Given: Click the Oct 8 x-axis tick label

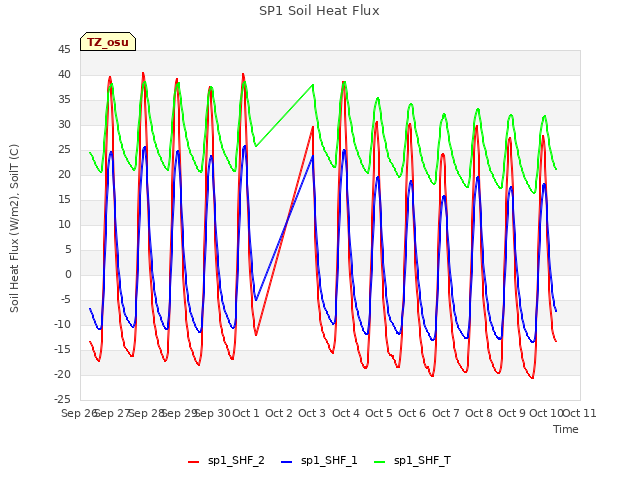Looking at the screenshot, I should [x=479, y=413].
